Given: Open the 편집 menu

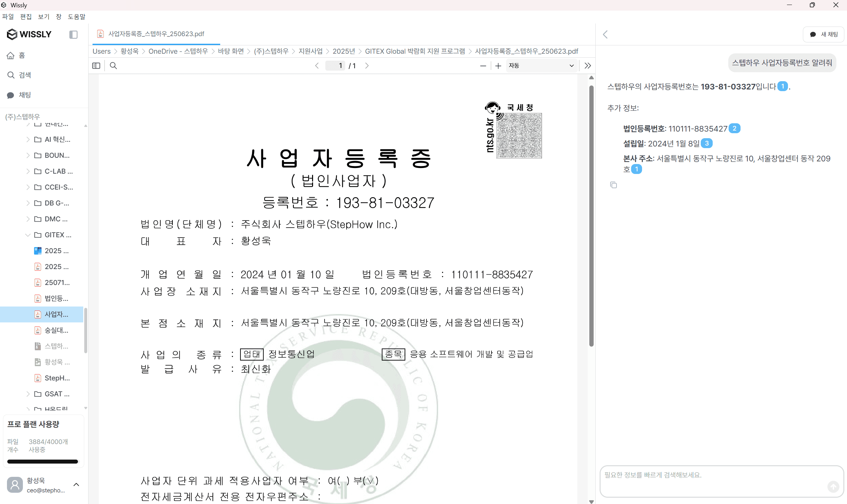Looking at the screenshot, I should pos(26,16).
